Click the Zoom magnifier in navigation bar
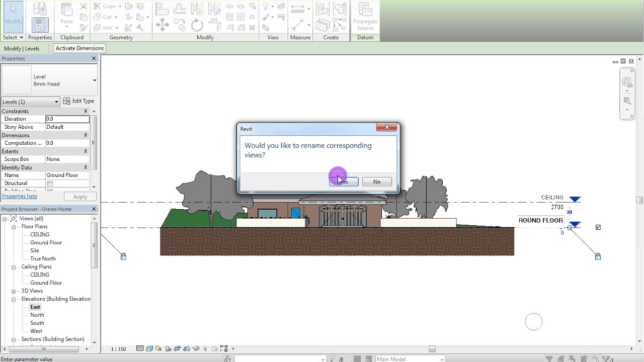 tap(627, 101)
